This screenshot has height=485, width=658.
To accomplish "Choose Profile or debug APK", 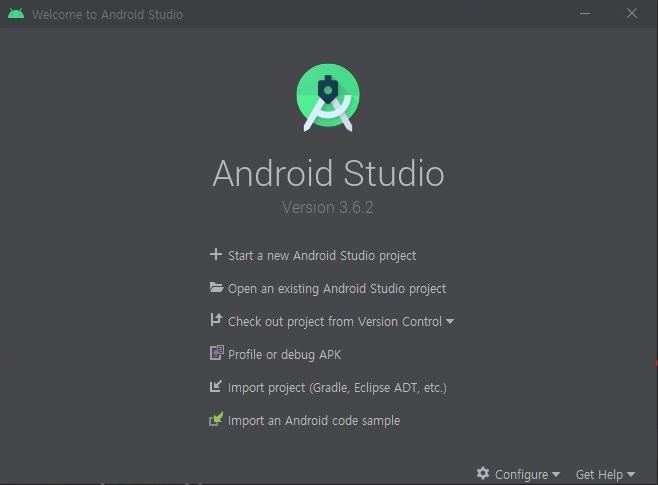I will pyautogui.click(x=285, y=355).
